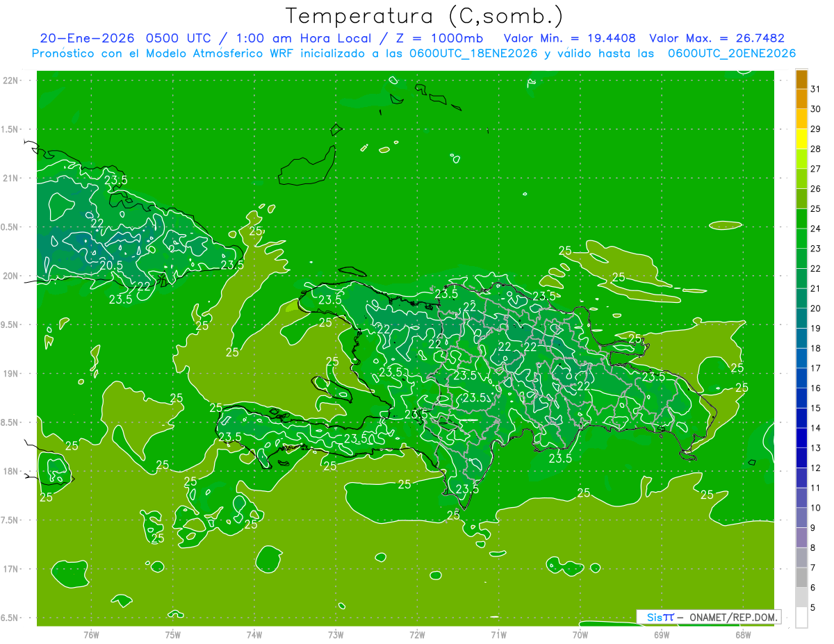The image size is (834, 644).
Task: Click the legend scale value '25'
Action: pos(815,208)
